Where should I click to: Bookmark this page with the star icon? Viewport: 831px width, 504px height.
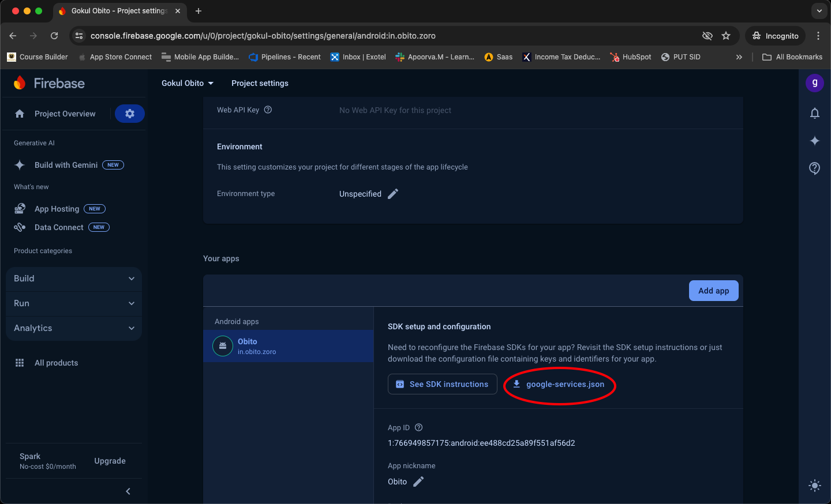726,36
